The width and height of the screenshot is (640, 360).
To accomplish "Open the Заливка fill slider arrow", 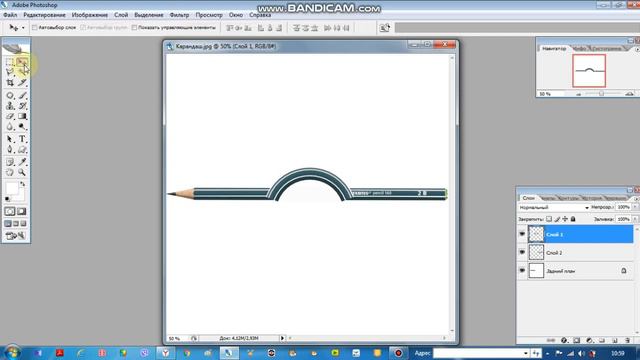I will [635, 219].
